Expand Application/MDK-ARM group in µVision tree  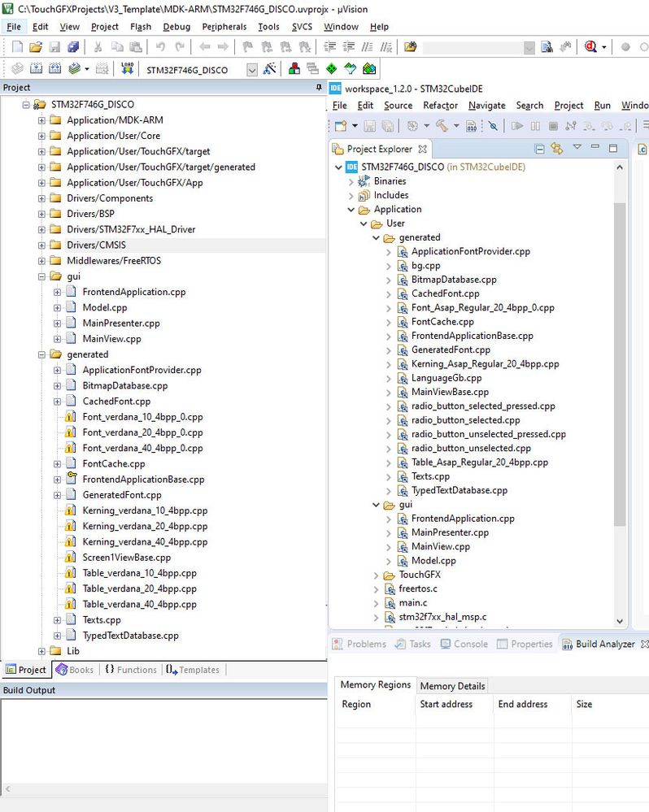41,120
